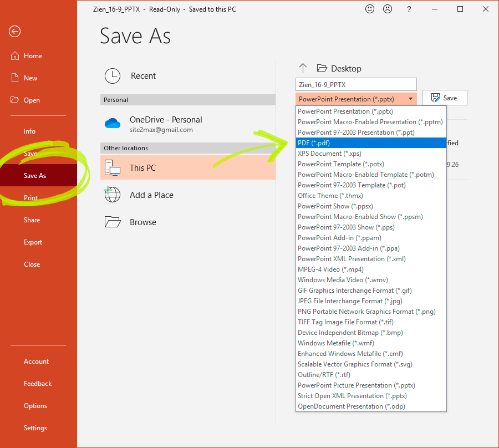Select JPEG File Interchange Format (*.jpg)
499x448 pixels.
371,301
